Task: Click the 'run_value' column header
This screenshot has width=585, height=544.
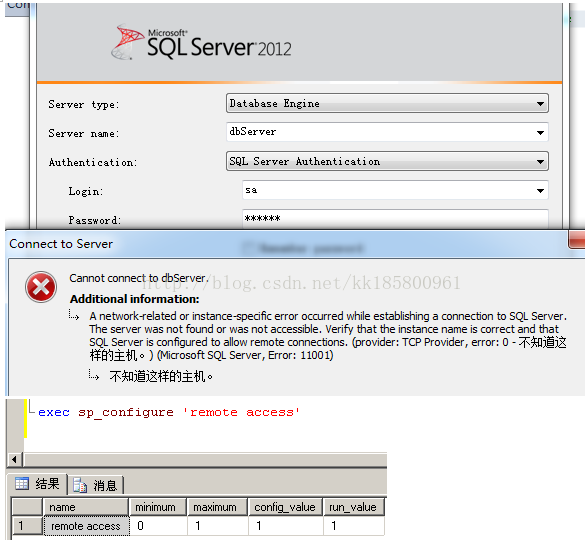Action: pos(354,507)
